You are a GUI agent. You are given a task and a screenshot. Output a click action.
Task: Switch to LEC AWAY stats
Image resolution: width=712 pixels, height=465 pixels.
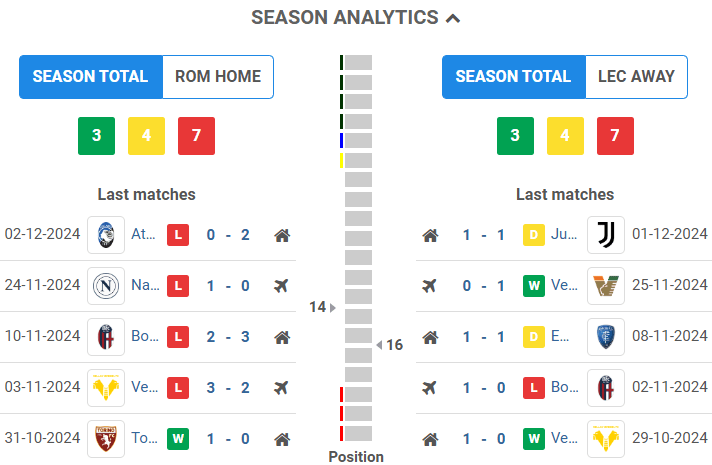pos(636,76)
